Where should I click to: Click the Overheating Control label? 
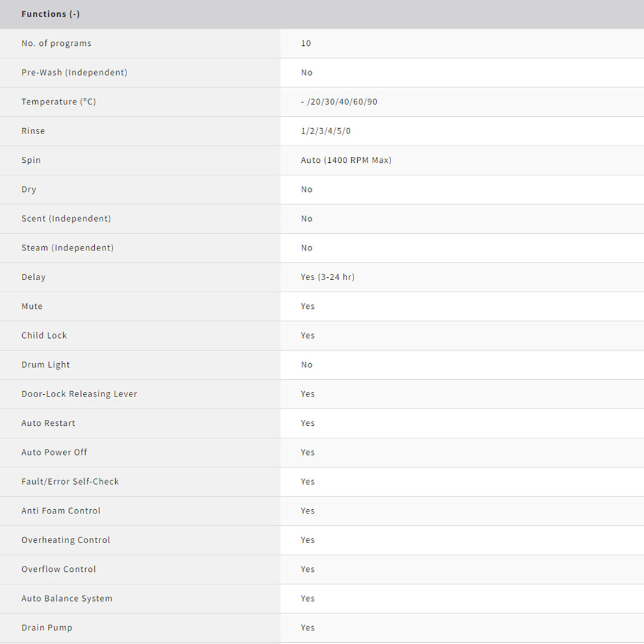tap(66, 540)
